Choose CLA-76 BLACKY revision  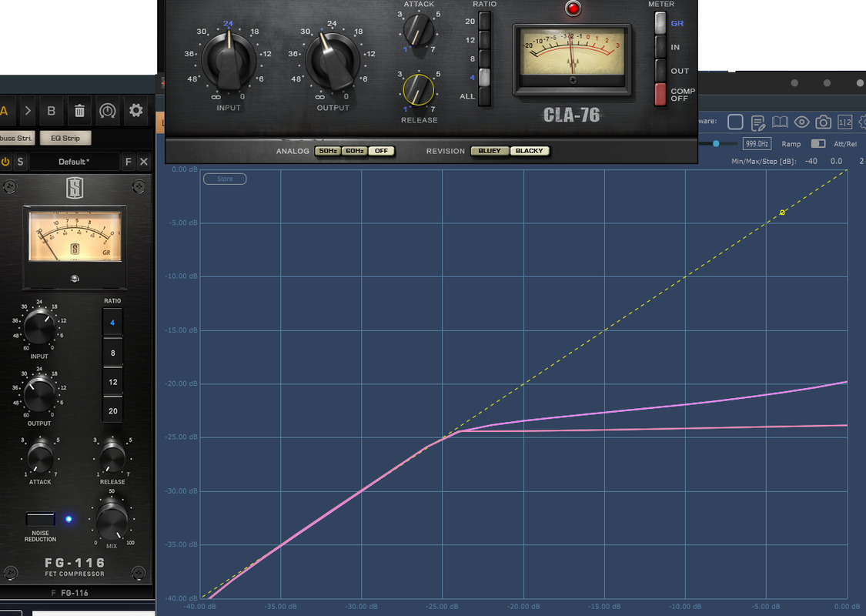[529, 151]
